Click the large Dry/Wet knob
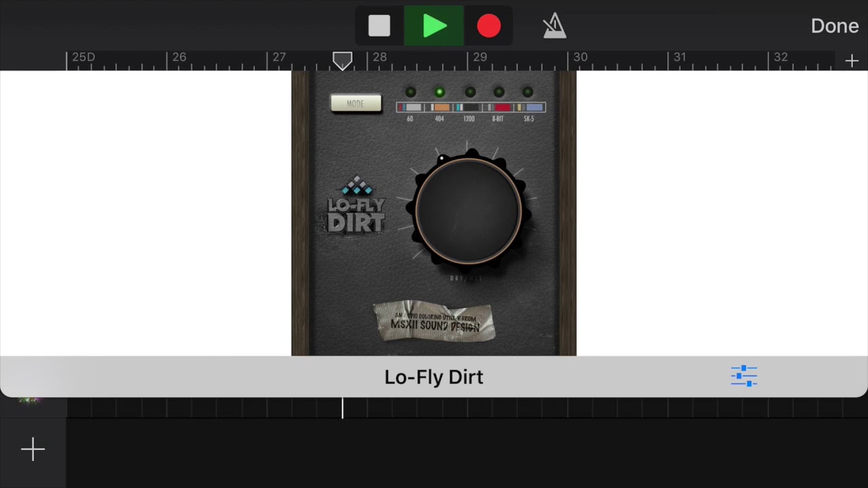The height and width of the screenshot is (488, 868). [x=468, y=211]
